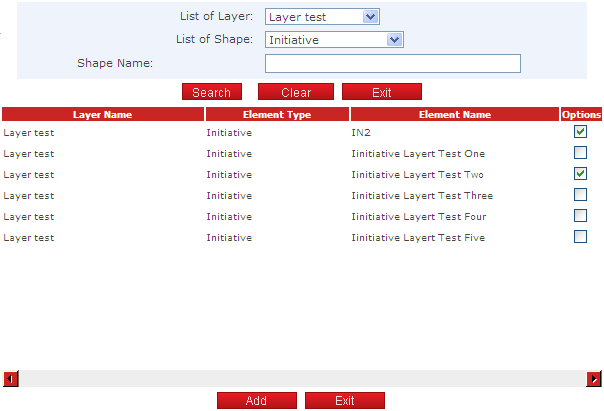Check the Iinitiative Layert Test One checkbox
Viewport: 604px width, 411px height.
pos(580,153)
